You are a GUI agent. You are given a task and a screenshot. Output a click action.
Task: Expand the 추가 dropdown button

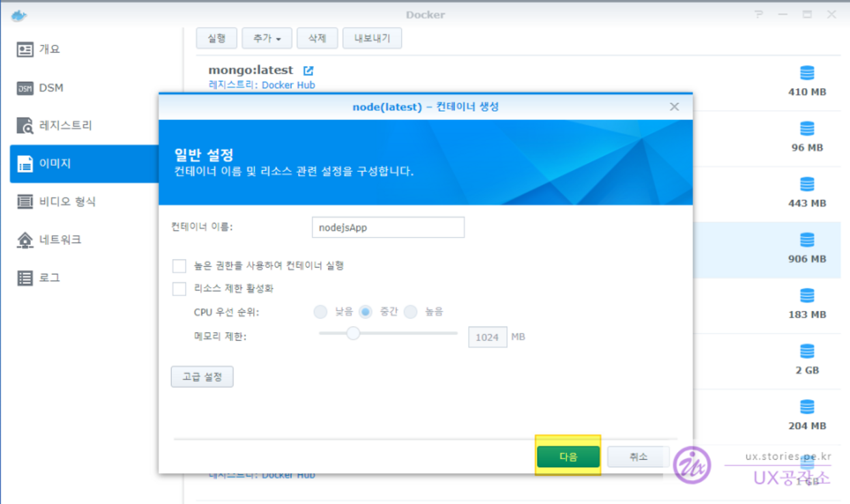(267, 39)
